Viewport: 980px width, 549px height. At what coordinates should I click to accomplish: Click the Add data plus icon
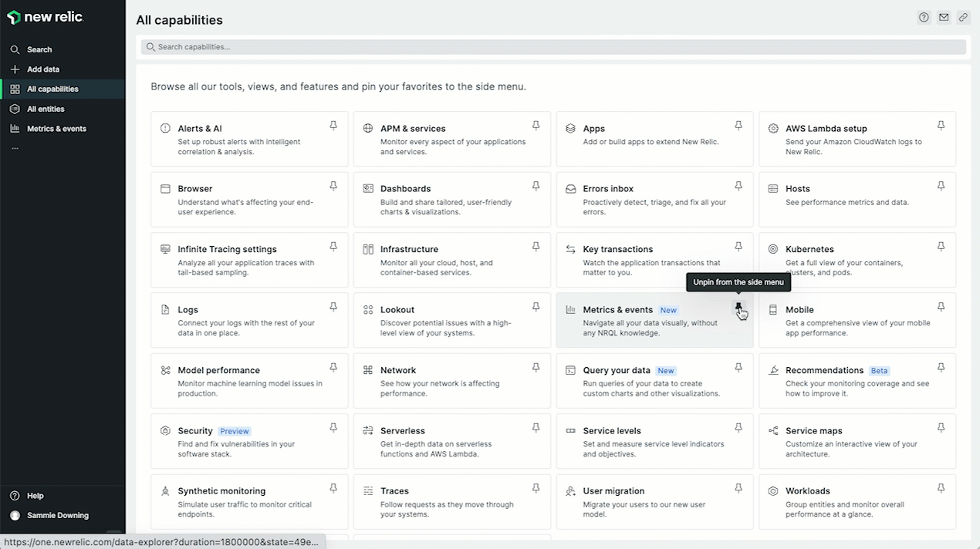[15, 69]
